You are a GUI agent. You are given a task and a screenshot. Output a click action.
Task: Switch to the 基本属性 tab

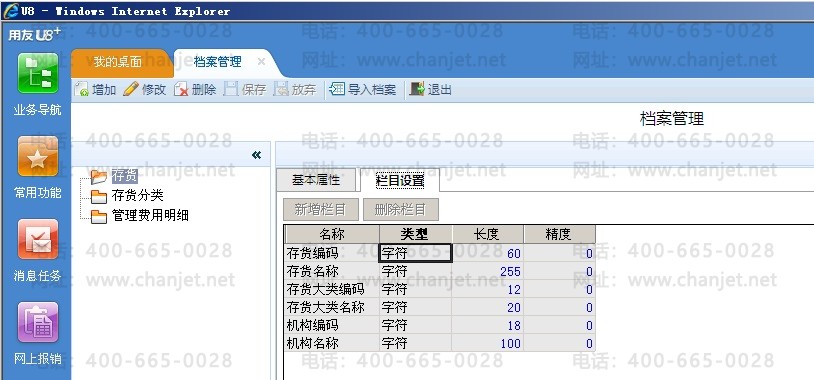point(316,180)
